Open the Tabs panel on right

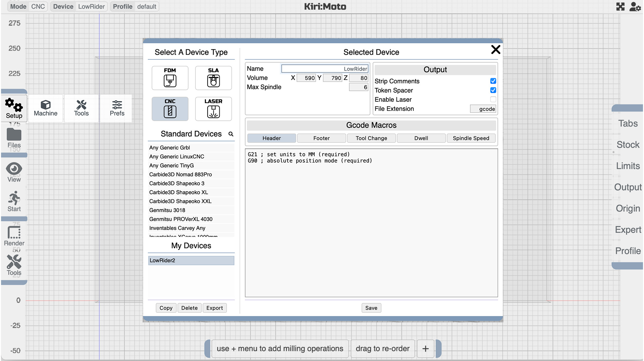click(628, 123)
